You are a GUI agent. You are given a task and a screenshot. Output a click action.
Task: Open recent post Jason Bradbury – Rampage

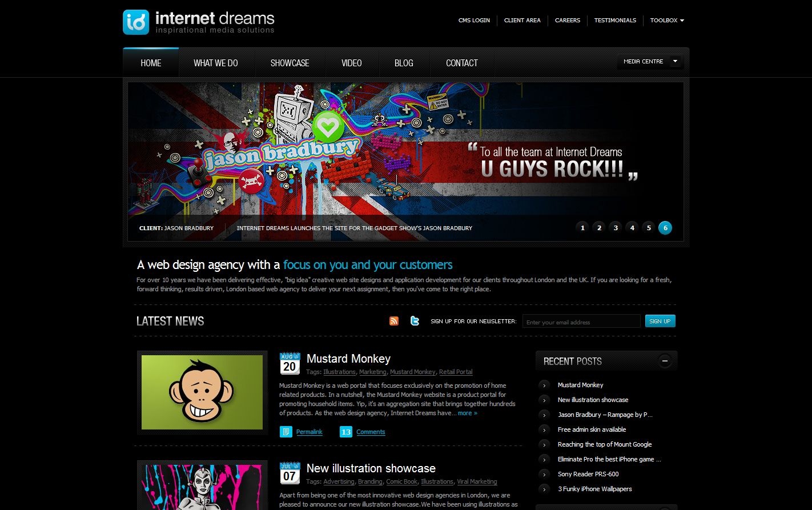point(605,415)
